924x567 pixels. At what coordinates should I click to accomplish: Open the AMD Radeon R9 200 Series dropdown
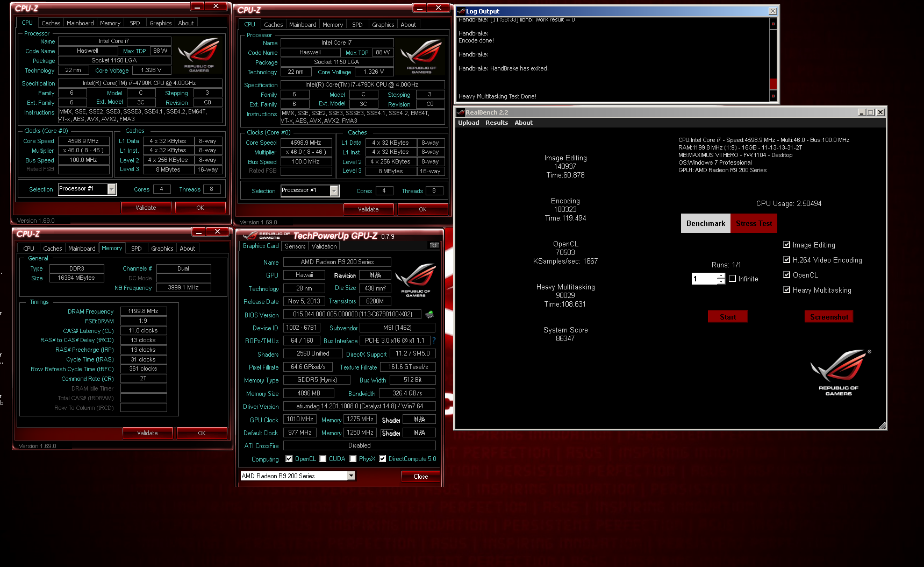tap(351, 476)
